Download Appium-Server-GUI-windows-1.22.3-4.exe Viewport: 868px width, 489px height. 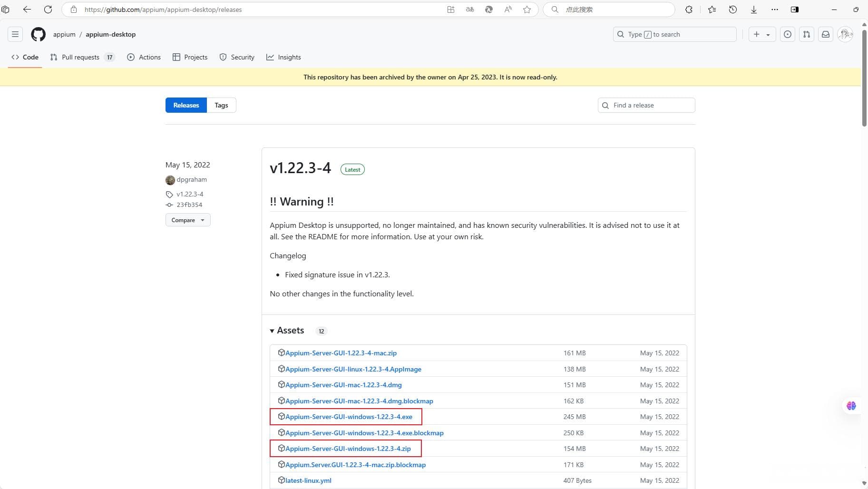coord(349,417)
